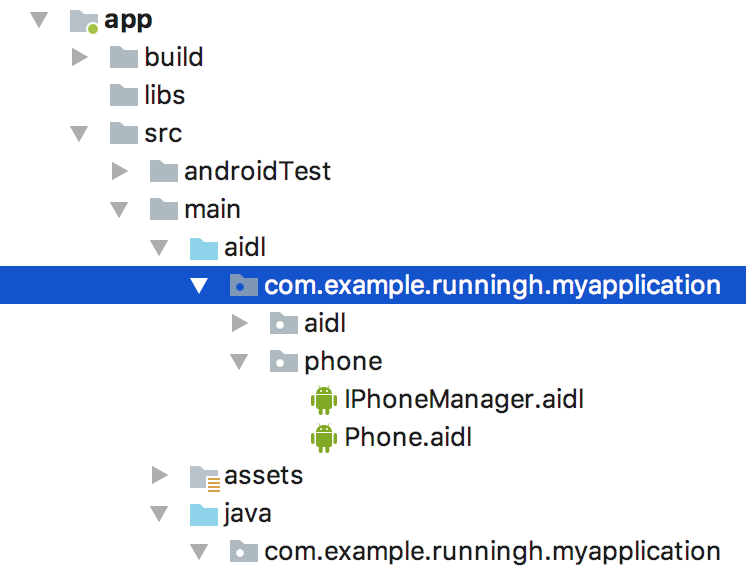Collapse the main folder arrow
Screen dimensions: 746x576
(x=119, y=210)
